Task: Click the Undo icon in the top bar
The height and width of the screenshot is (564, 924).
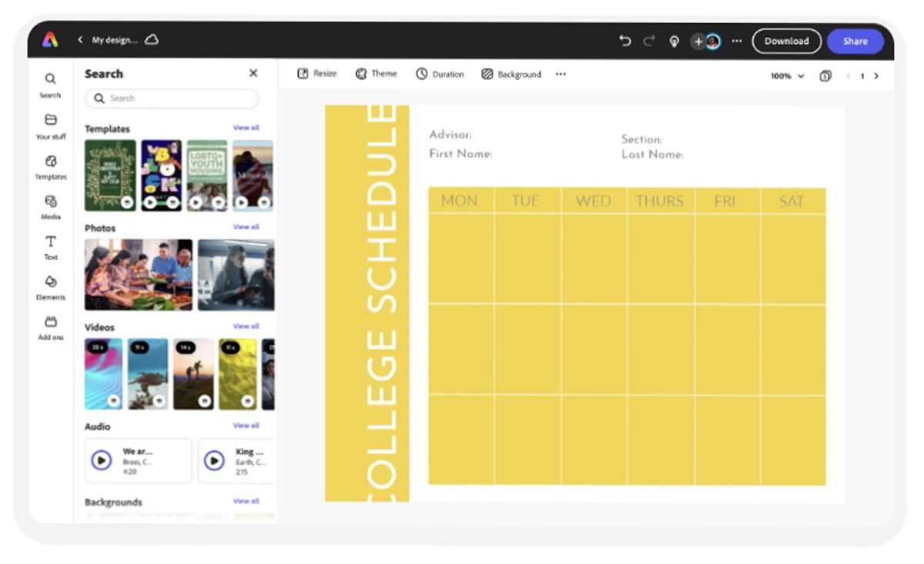Action: (624, 41)
